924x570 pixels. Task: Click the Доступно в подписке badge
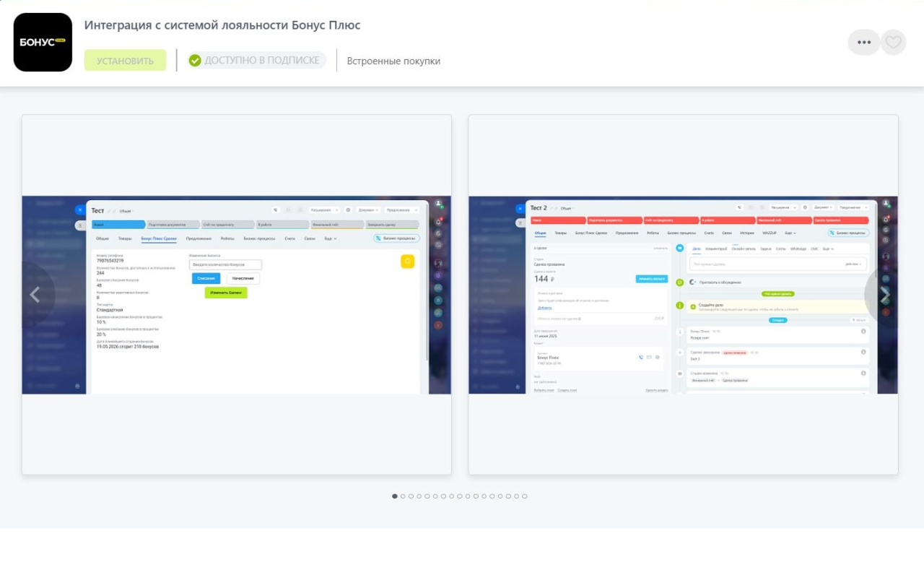point(256,60)
